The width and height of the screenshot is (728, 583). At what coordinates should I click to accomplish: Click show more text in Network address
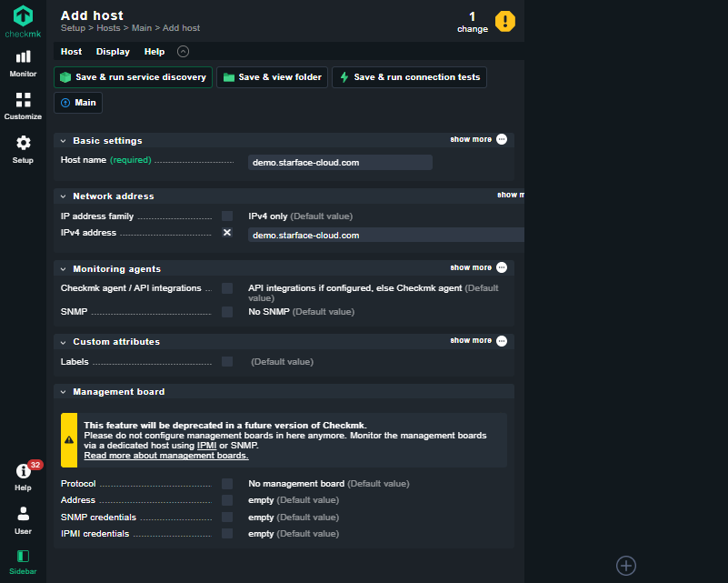511,196
